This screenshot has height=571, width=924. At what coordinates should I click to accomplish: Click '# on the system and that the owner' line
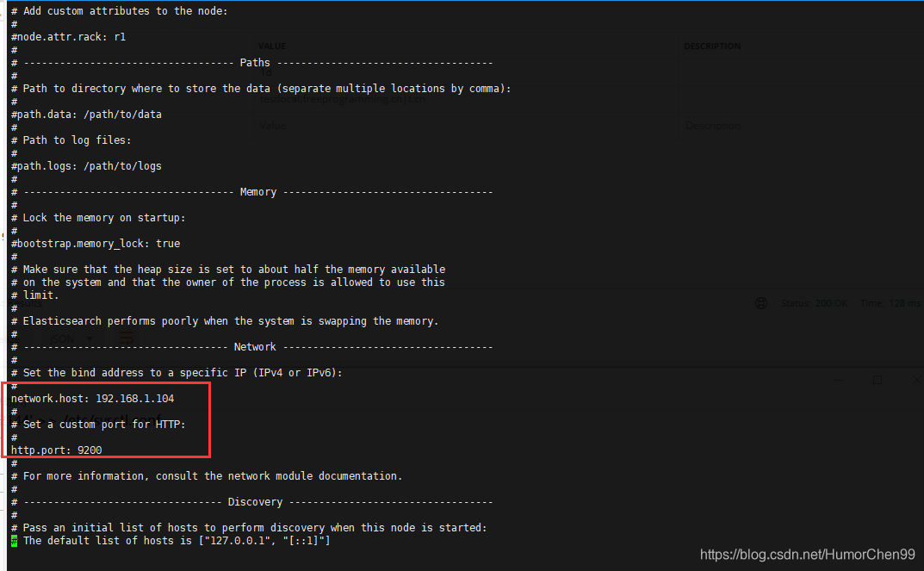tap(228, 282)
